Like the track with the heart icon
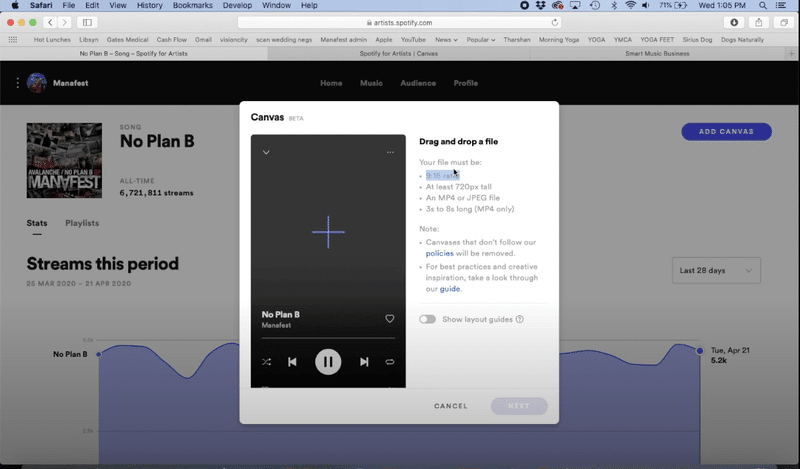Screen dimensions: 800x469 coord(389,318)
